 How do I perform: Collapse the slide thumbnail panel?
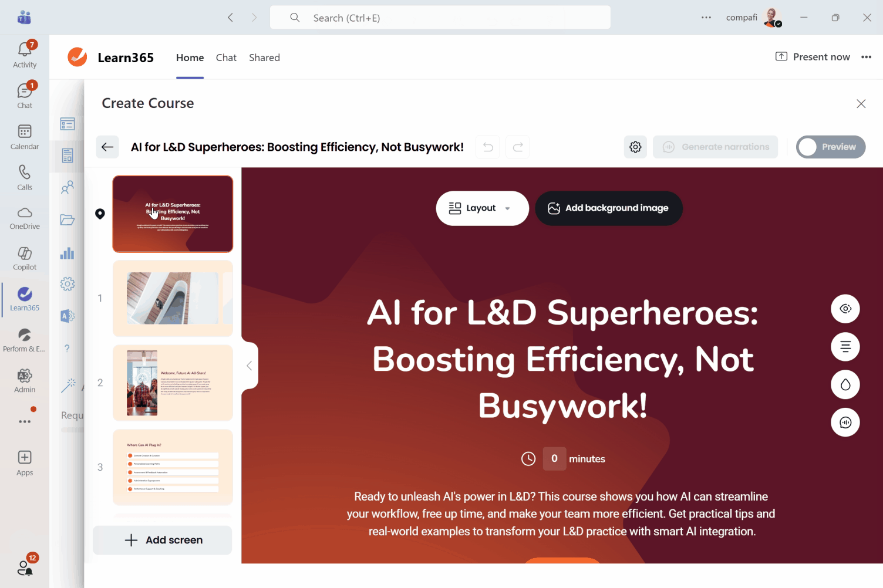(250, 366)
